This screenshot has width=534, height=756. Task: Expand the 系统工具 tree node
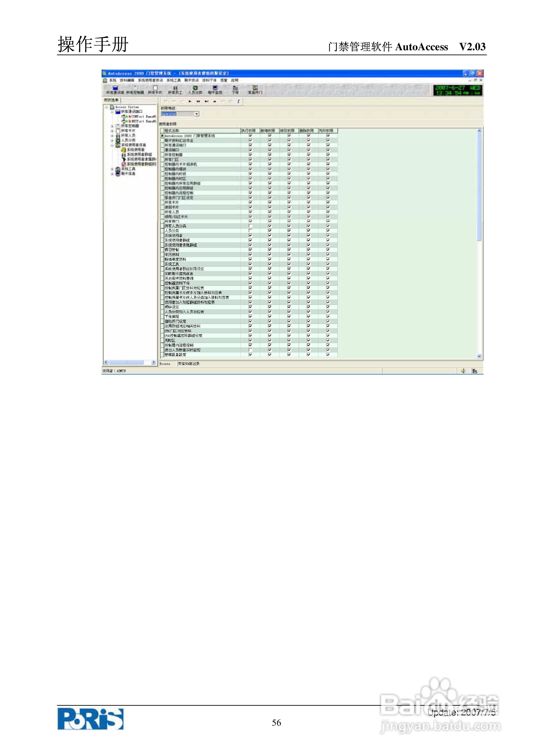[x=112, y=169]
